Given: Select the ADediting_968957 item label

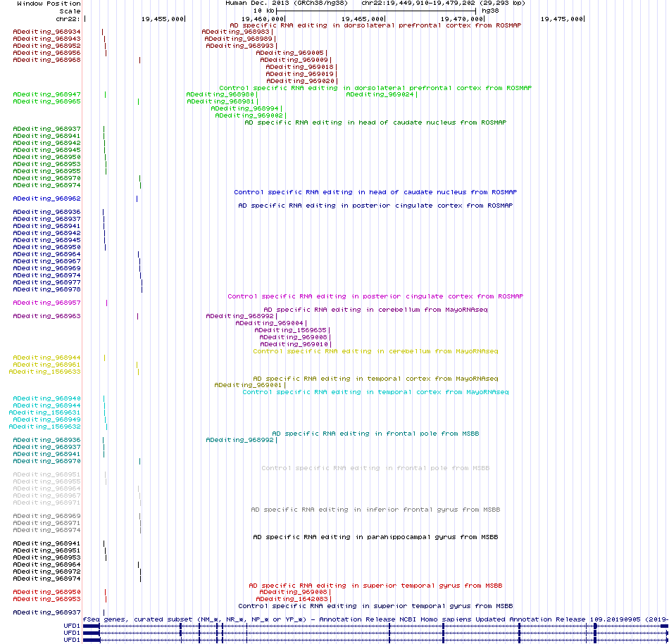Looking at the screenshot, I should (x=46, y=303).
